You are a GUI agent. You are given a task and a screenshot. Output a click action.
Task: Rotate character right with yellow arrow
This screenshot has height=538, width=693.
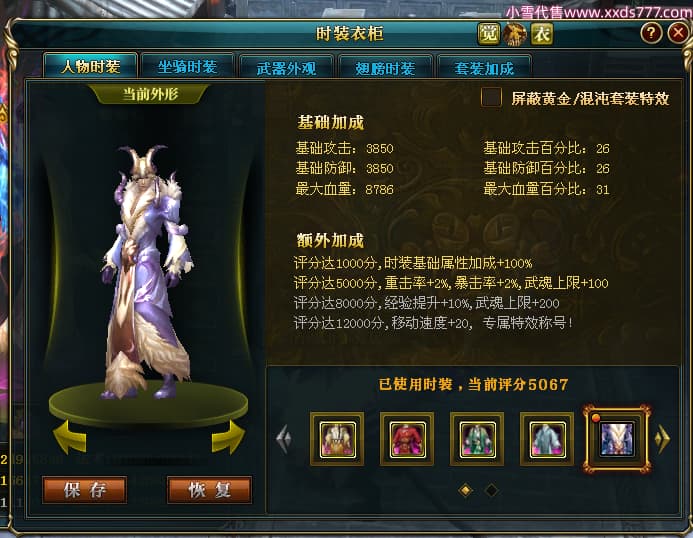(228, 437)
